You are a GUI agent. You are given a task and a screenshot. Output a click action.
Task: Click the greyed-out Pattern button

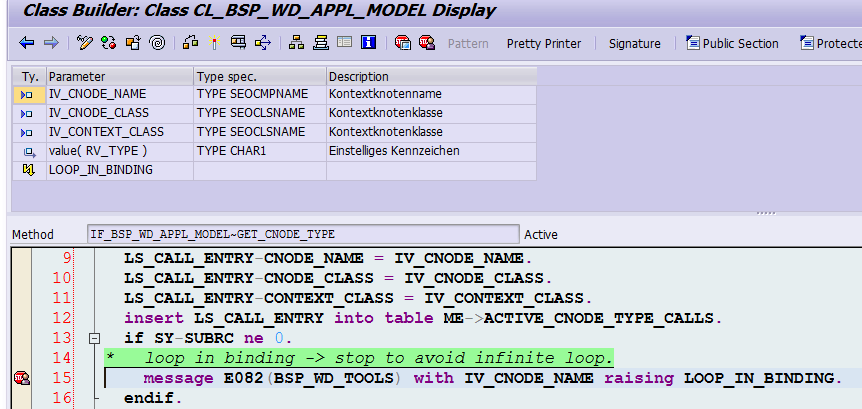tap(468, 44)
